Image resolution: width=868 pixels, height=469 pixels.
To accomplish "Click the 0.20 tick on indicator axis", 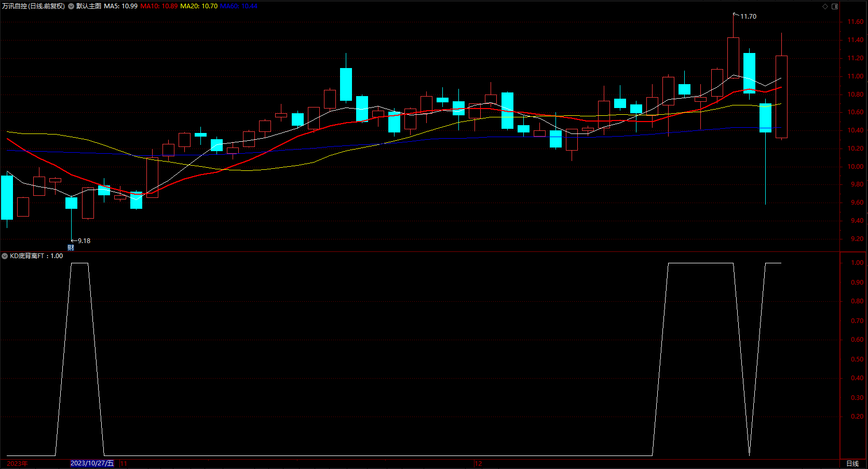I will (857, 417).
